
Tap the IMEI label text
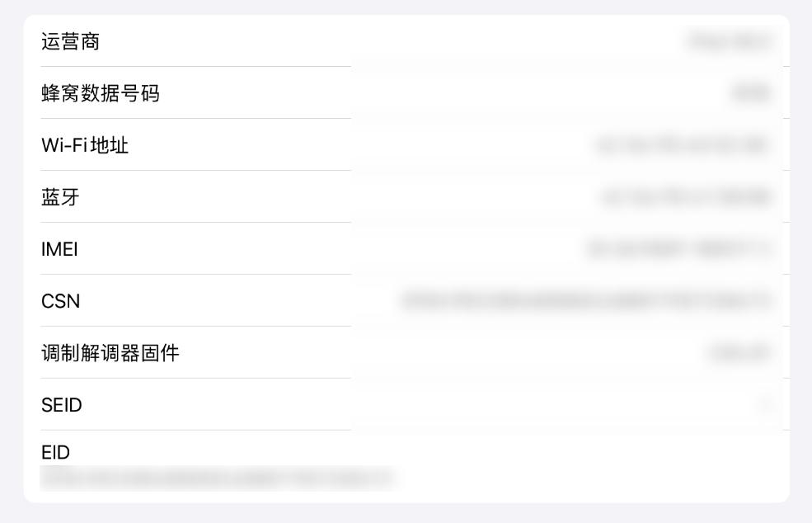pos(59,249)
